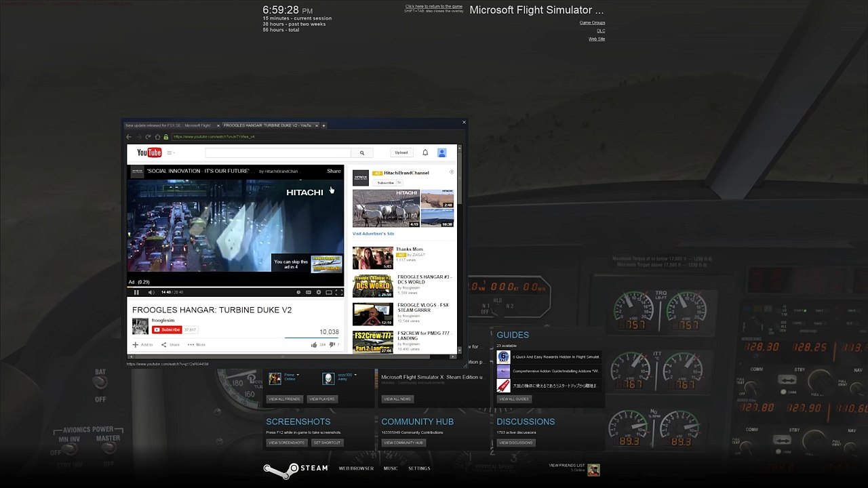Open friend avatar at View Friends List

[594, 470]
